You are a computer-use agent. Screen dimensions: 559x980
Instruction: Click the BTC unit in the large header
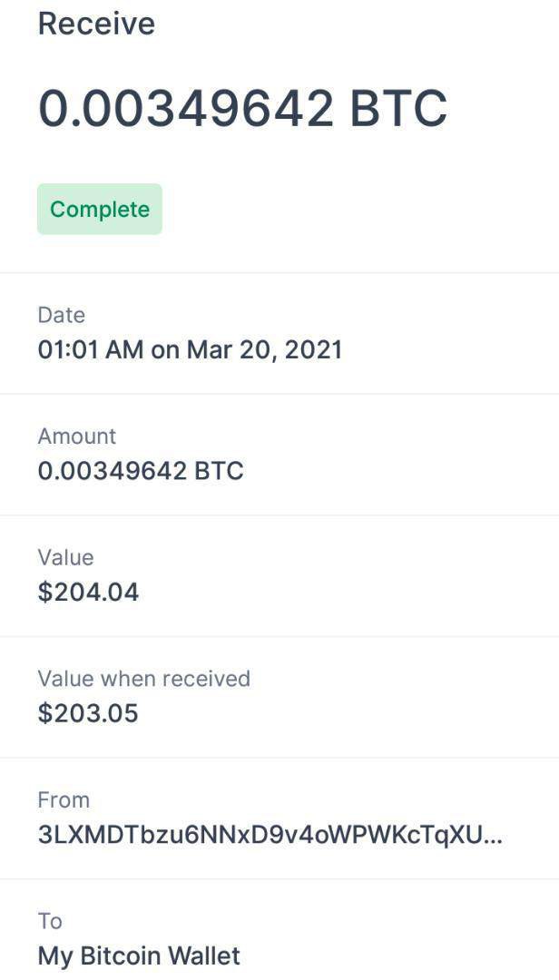click(398, 109)
